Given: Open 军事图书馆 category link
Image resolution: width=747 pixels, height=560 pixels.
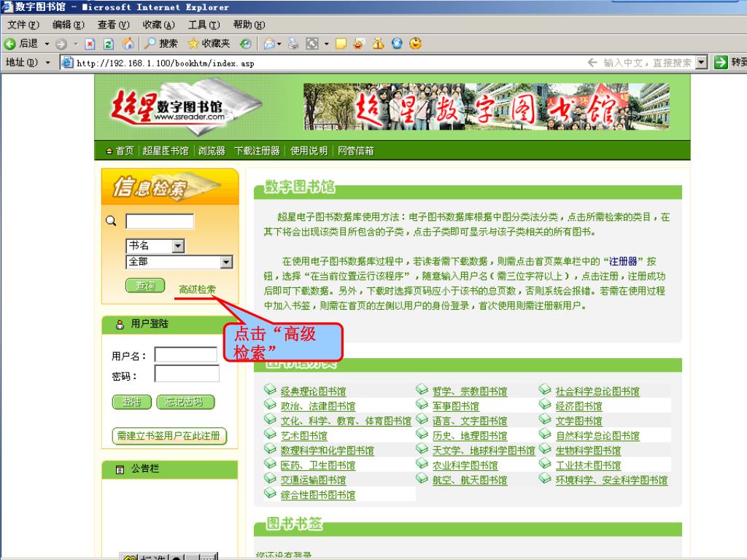Looking at the screenshot, I should (x=455, y=406).
